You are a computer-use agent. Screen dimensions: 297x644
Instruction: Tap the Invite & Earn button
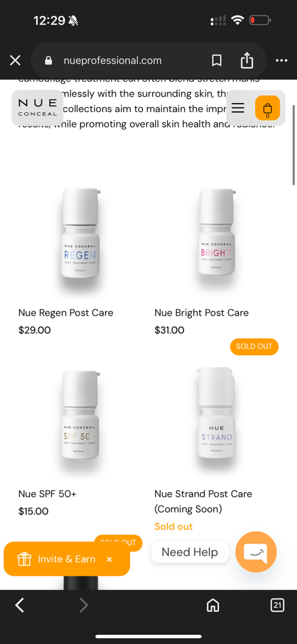pyautogui.click(x=56, y=559)
